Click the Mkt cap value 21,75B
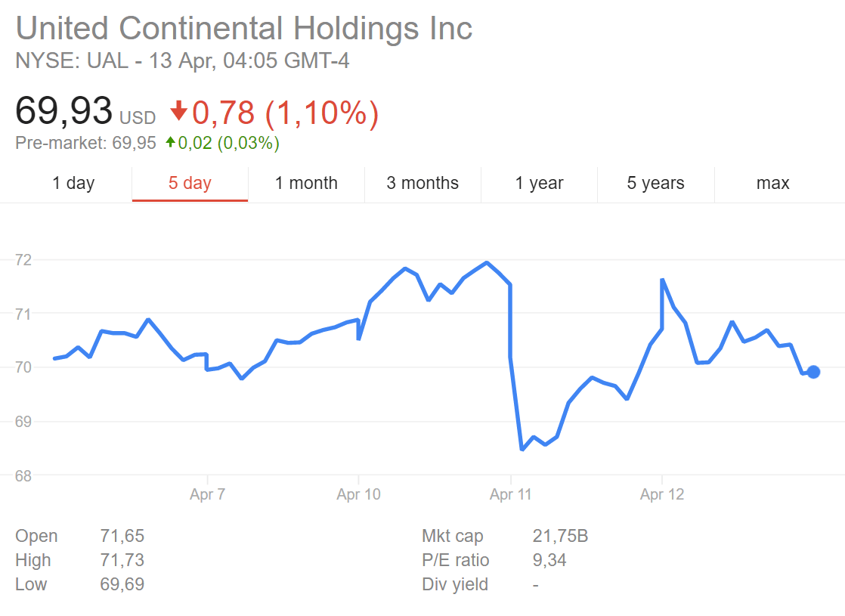 (x=560, y=537)
